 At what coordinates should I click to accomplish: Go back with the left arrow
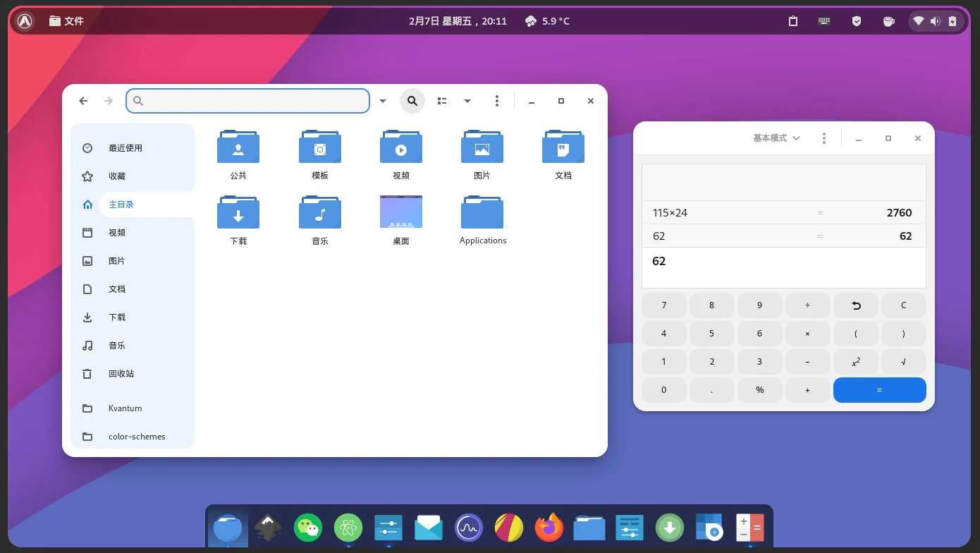(83, 101)
